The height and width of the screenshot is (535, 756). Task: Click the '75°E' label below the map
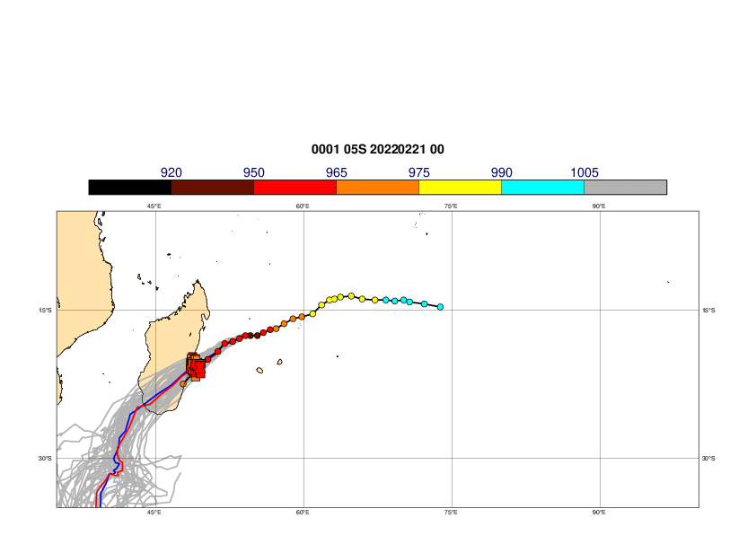(451, 513)
